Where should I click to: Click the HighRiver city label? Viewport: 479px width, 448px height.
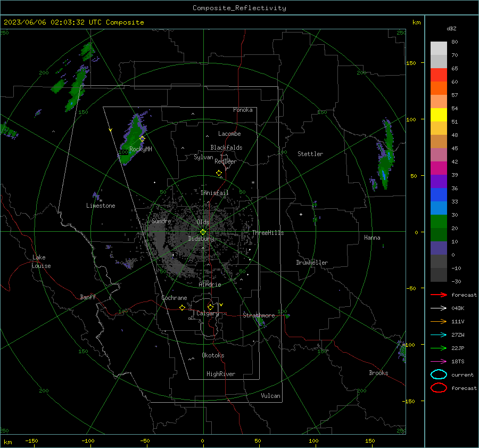click(220, 374)
